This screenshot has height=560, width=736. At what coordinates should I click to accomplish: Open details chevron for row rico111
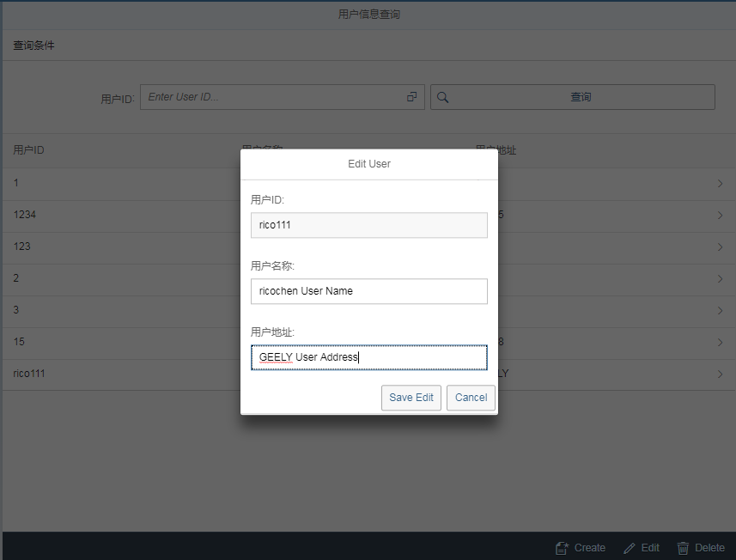click(720, 374)
